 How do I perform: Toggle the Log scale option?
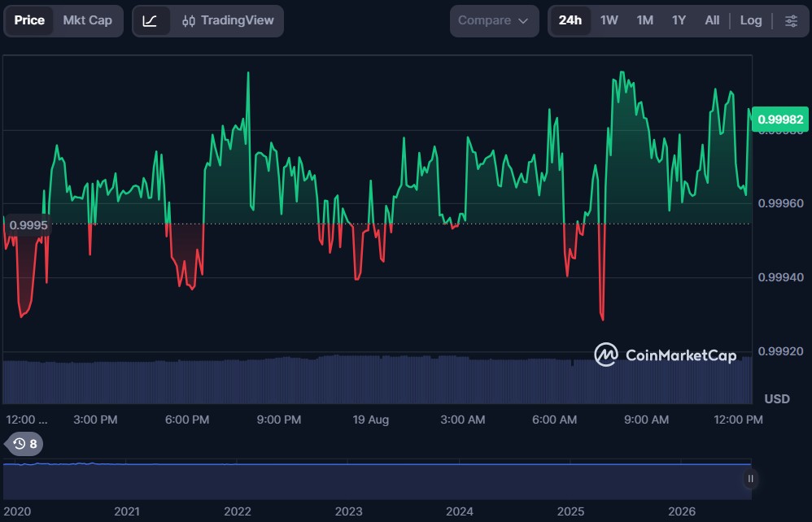tap(750, 20)
